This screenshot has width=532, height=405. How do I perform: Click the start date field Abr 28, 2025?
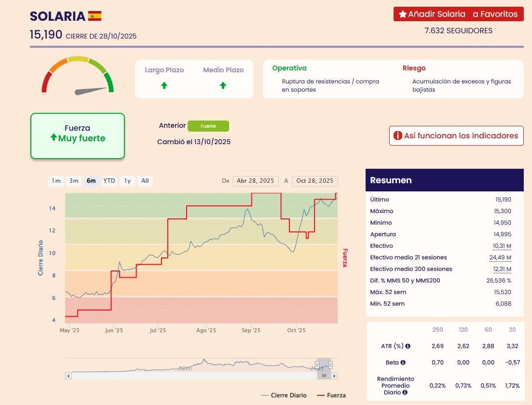(256, 181)
